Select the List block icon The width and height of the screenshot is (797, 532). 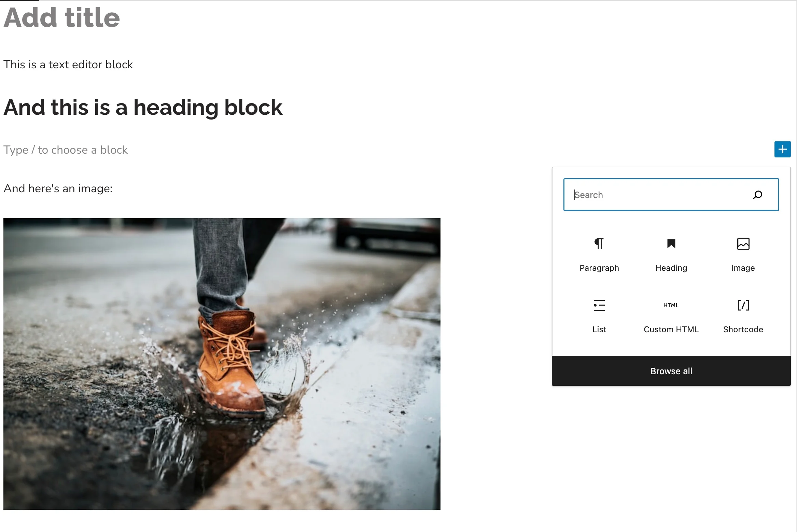click(x=598, y=305)
